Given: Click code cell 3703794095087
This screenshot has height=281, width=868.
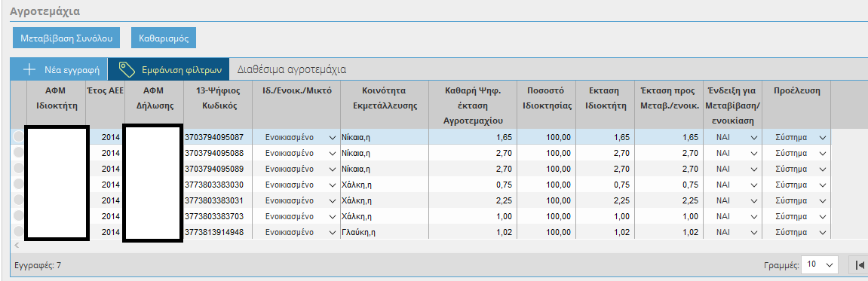Looking at the screenshot, I should pos(218,136).
